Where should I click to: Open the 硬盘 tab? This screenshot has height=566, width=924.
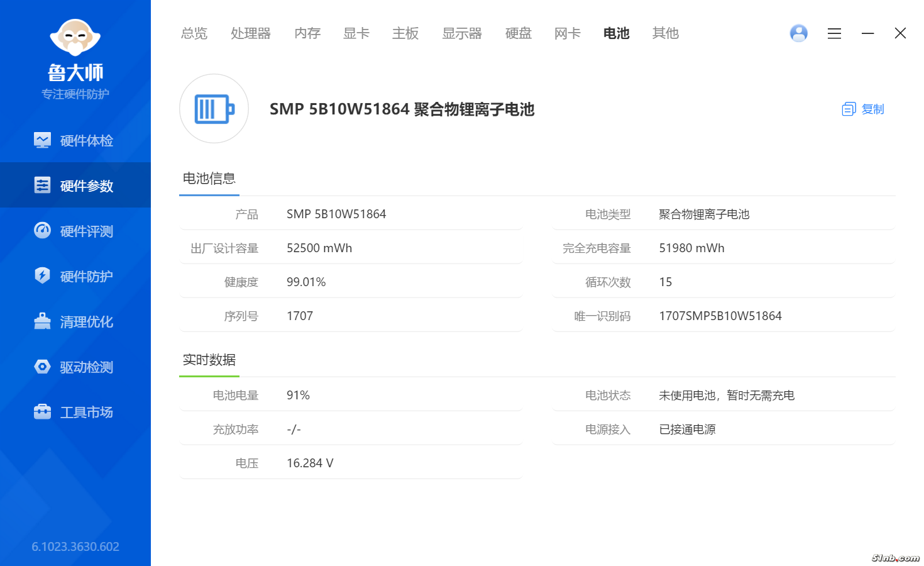point(518,33)
